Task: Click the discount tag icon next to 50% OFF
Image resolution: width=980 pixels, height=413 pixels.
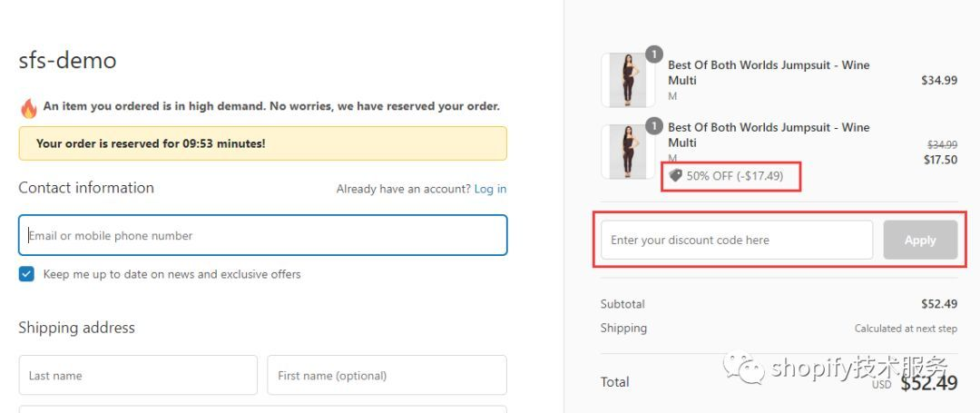Action: (675, 175)
